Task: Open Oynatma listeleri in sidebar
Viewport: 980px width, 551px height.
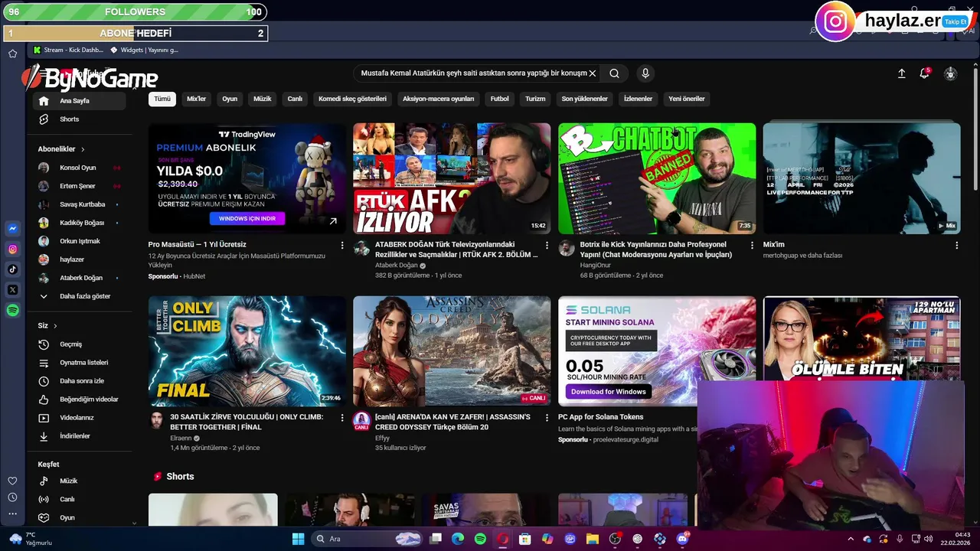Action: point(79,363)
